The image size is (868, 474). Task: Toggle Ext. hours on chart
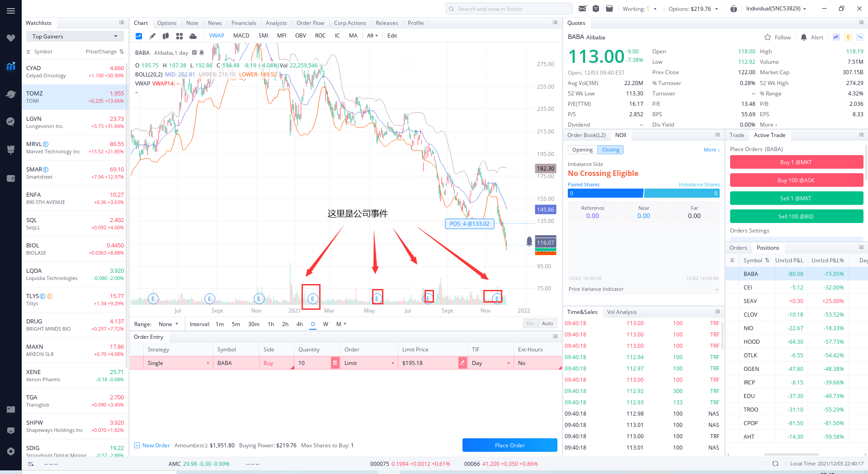[531, 323]
